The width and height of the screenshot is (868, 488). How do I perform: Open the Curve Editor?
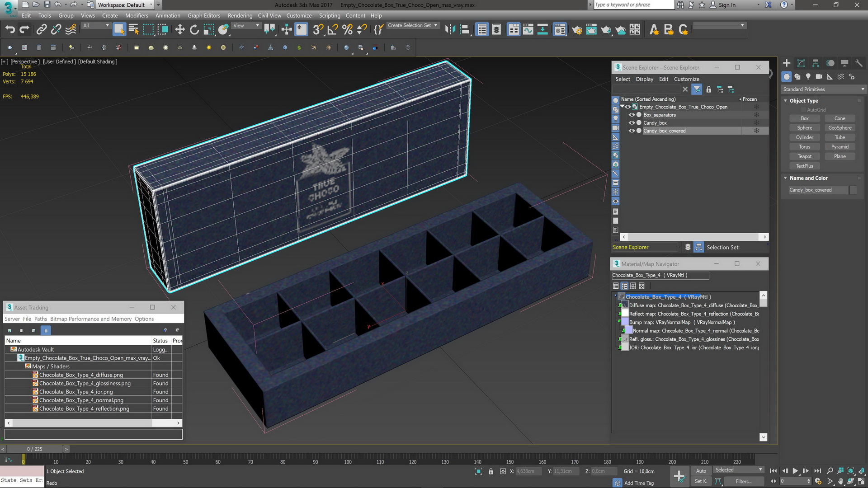click(528, 30)
